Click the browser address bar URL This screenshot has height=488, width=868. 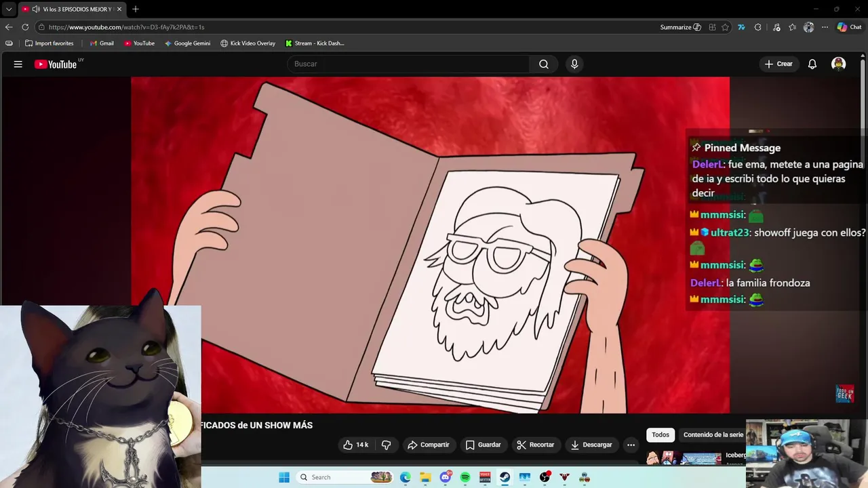(127, 27)
